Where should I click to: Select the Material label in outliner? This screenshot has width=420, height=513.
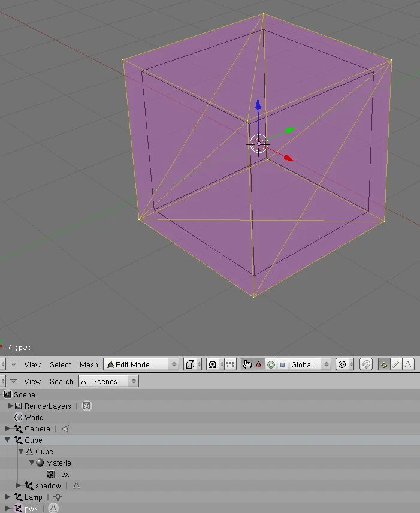pos(59,463)
